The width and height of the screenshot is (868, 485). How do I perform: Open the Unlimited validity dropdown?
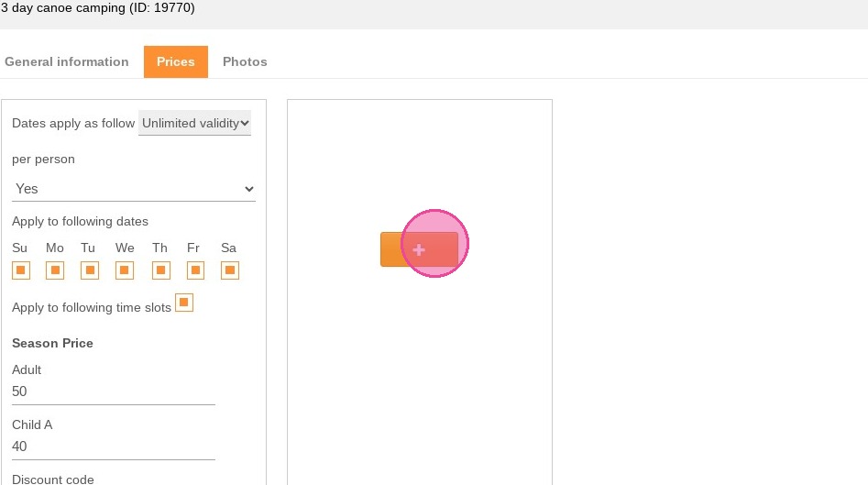(195, 124)
